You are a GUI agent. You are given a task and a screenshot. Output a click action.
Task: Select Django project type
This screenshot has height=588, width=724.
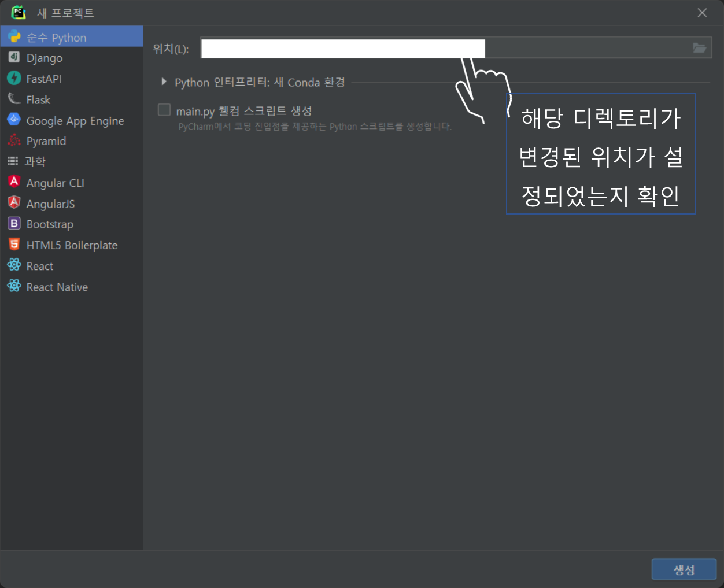click(x=72, y=58)
